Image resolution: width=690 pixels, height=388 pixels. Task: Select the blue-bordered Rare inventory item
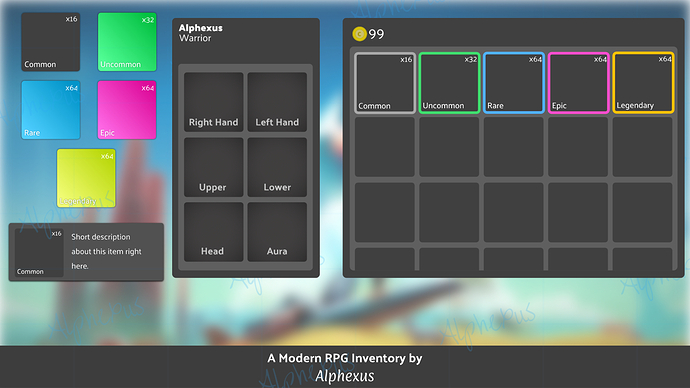click(x=514, y=83)
